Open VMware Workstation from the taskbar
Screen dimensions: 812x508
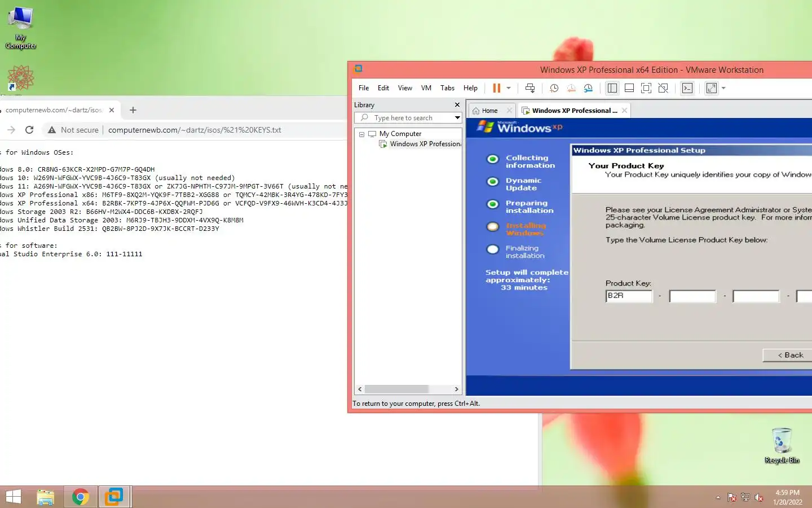tap(114, 497)
